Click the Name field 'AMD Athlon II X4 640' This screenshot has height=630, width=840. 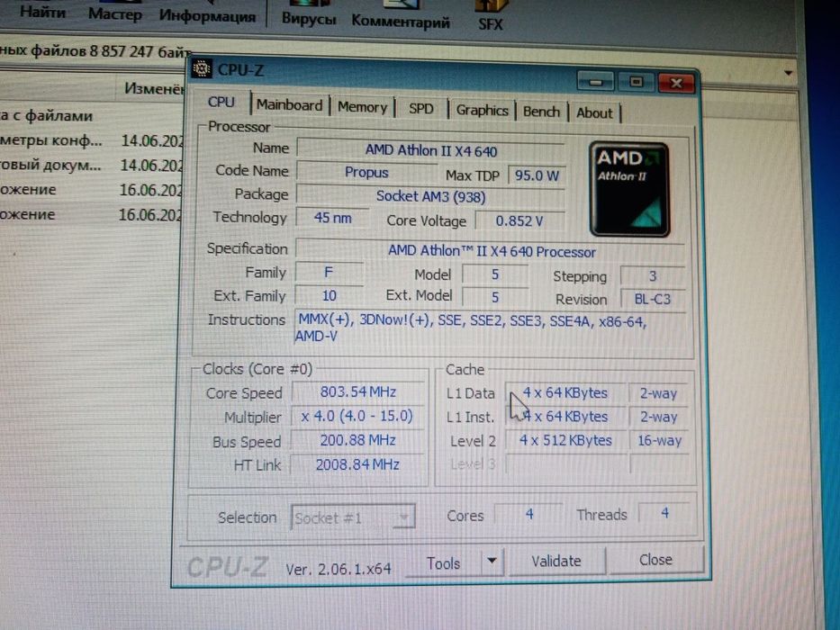coord(430,150)
